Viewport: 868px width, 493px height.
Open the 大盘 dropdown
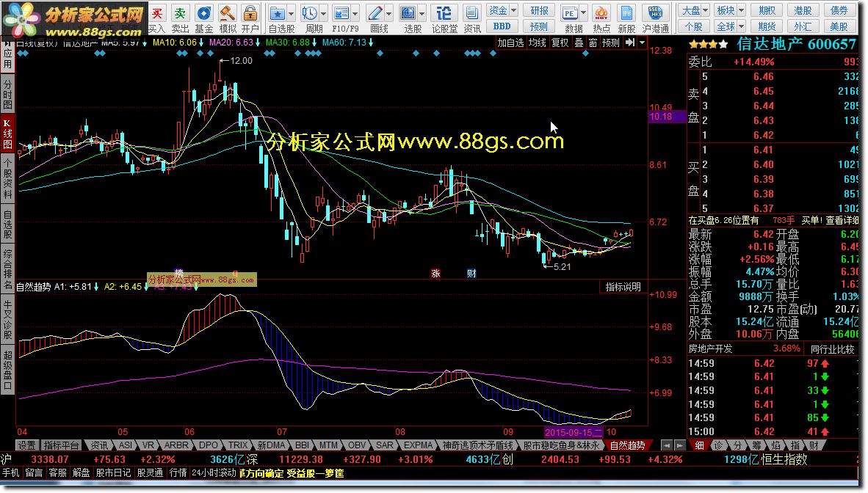(x=694, y=10)
